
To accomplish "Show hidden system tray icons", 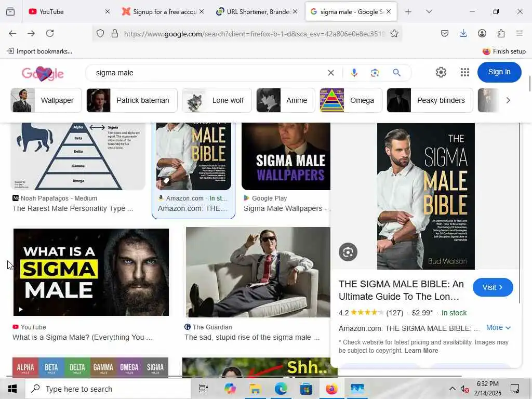I will click(x=453, y=389).
